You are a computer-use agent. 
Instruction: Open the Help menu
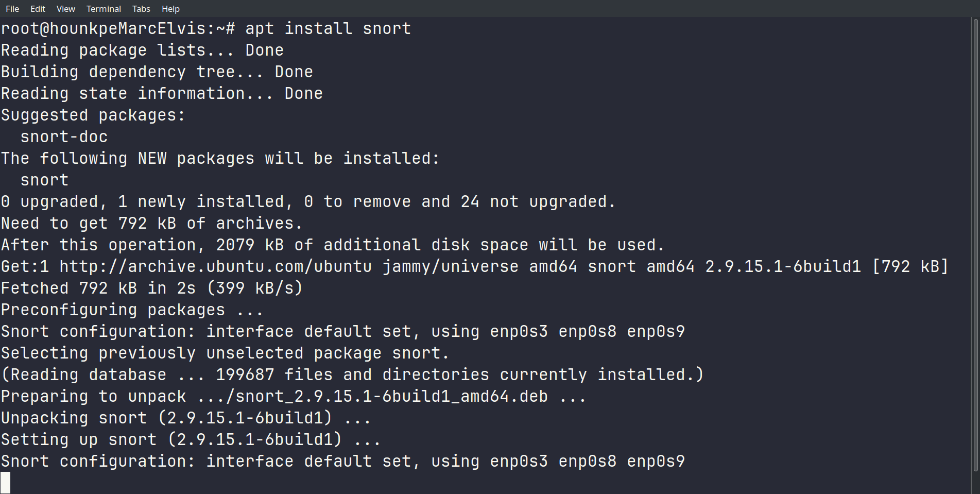(x=170, y=9)
